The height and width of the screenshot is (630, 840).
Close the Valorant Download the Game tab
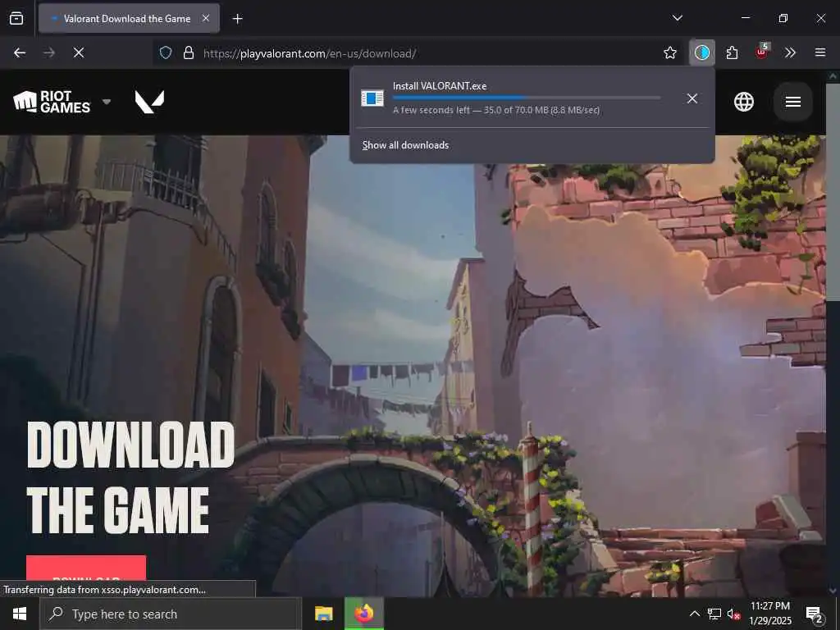206,18
